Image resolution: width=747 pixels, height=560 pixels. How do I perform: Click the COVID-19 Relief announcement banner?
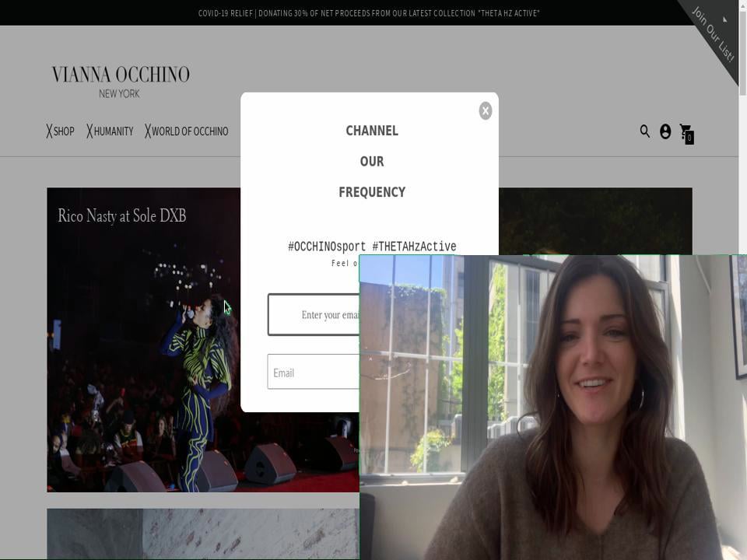(369, 13)
